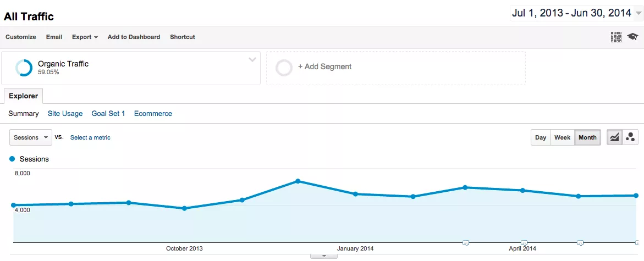Open the Export dropdown menu
This screenshot has width=644, height=261.
(x=85, y=37)
